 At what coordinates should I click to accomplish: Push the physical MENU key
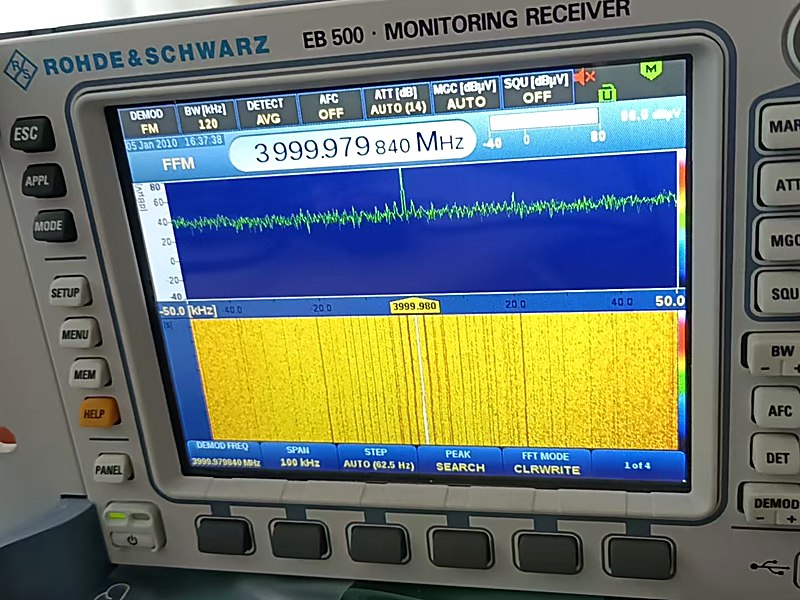80,334
